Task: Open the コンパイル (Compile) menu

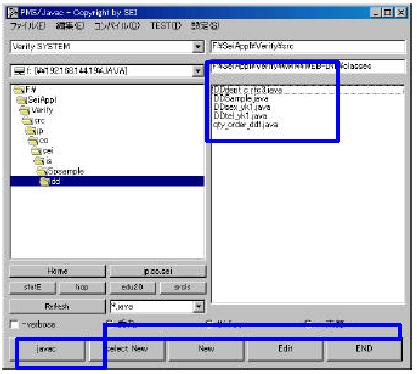Action: coord(117,26)
